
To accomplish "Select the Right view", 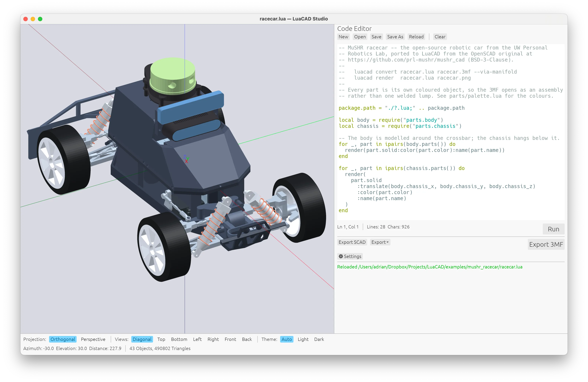I will coord(213,339).
